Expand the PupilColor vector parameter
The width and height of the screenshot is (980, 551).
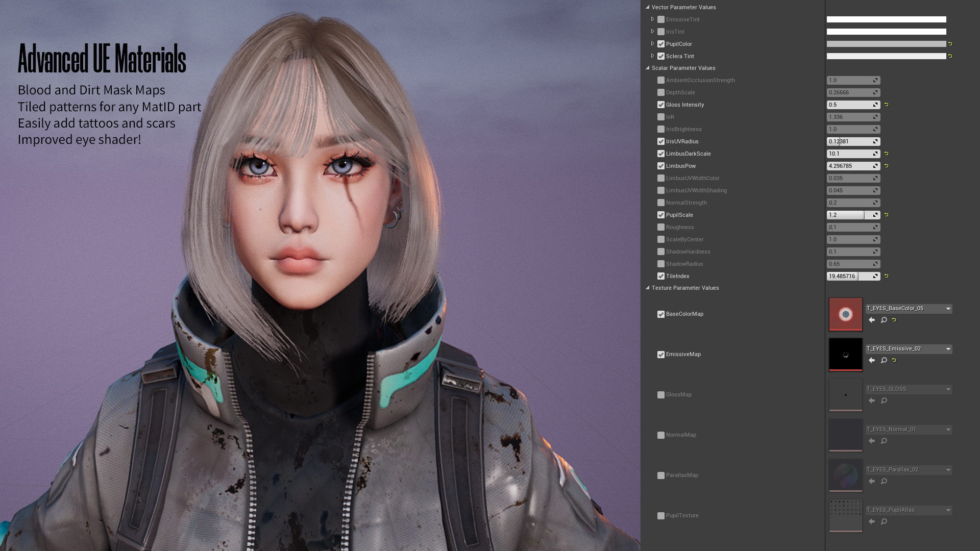pos(652,44)
